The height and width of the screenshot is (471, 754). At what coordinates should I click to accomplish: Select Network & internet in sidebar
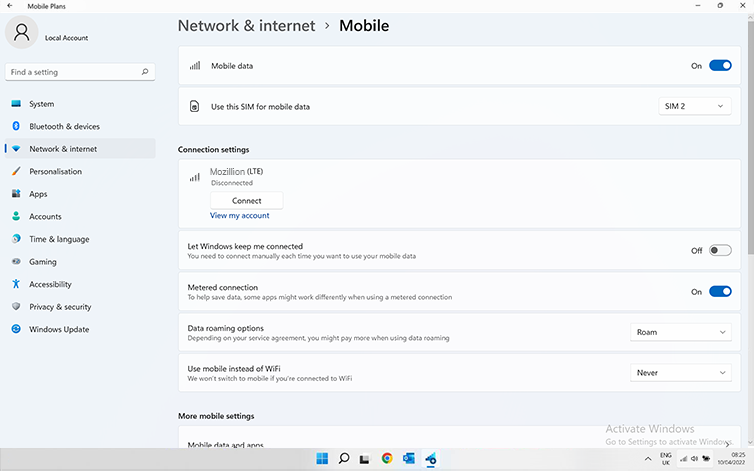pos(80,149)
